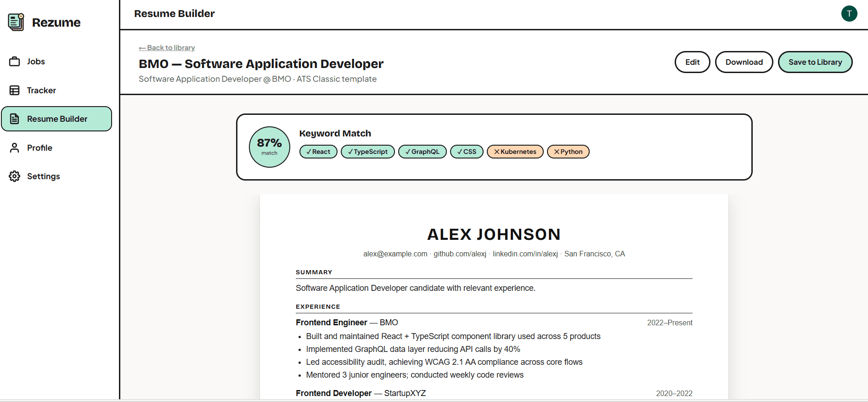Click the 87% match score circle
Viewport: 868px width, 402px height.
point(270,147)
